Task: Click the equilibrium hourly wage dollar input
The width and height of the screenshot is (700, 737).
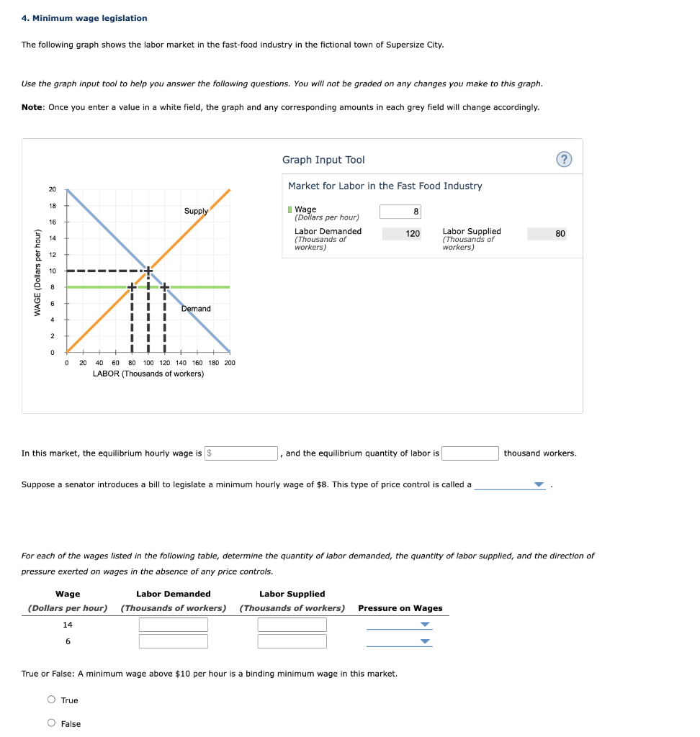Action: coord(241,453)
